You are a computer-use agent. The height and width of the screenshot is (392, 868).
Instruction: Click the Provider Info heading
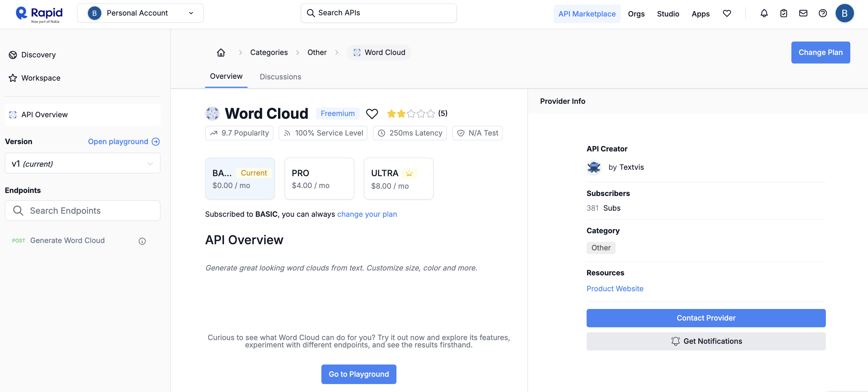[x=562, y=101]
